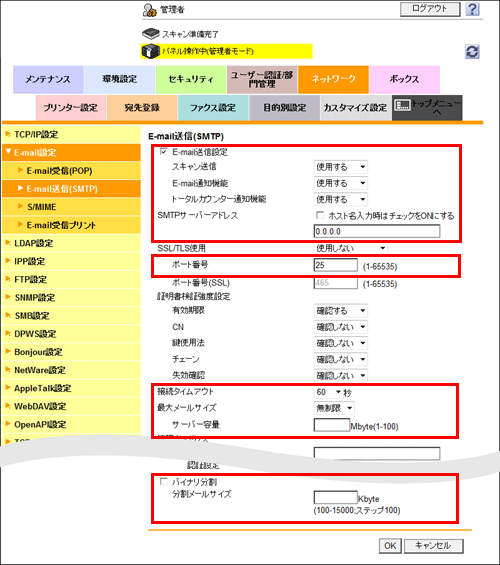
Task: Toggle the E-mail送信設定 checkbox
Action: (164, 152)
